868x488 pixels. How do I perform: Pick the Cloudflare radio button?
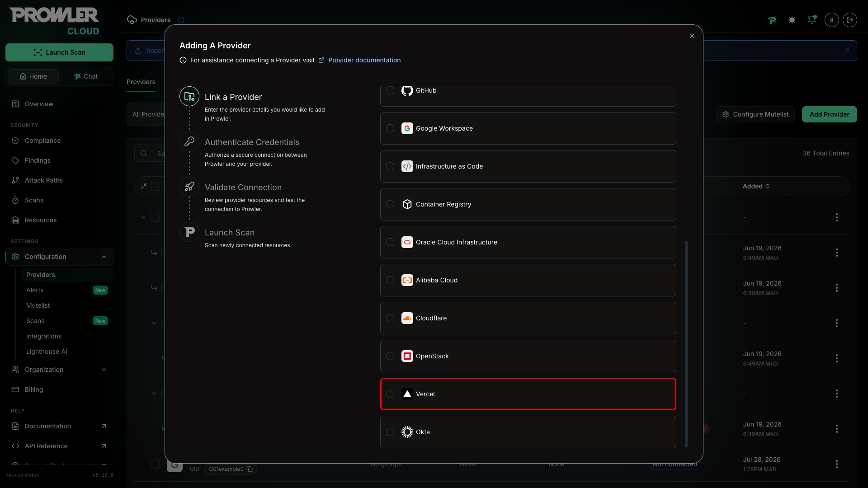[x=390, y=318]
